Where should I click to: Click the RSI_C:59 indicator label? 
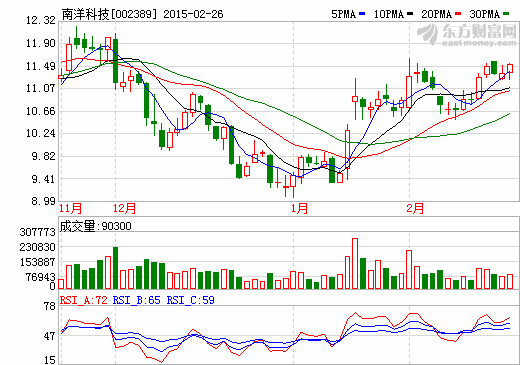click(x=191, y=300)
